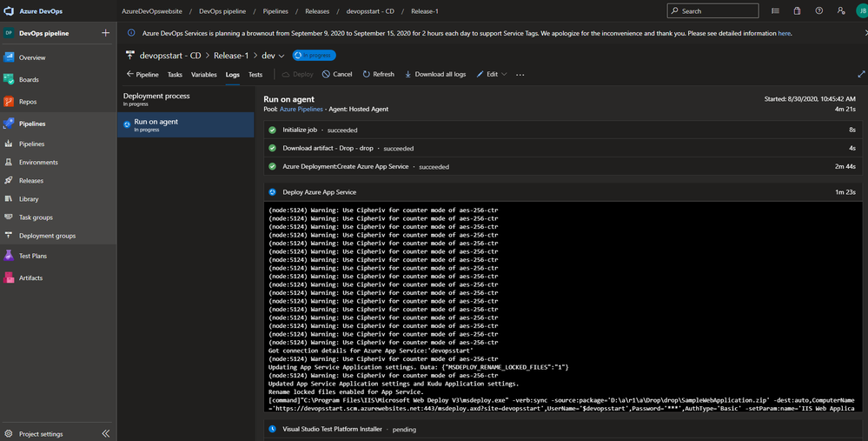This screenshot has height=441, width=868.
Task: Open the Boards sidebar icon
Action: point(9,79)
